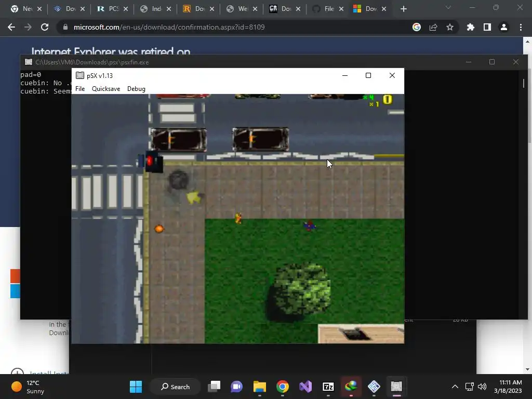Open volume control tray icon
532x399 pixels.
click(482, 387)
